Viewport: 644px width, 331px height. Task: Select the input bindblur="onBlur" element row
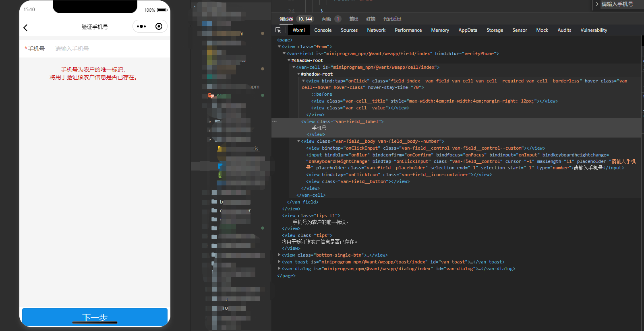(471, 161)
